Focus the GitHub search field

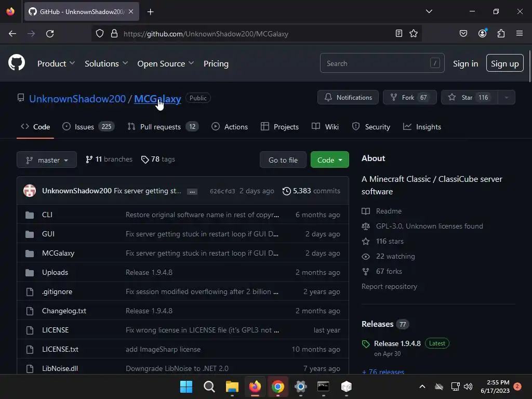(x=382, y=63)
